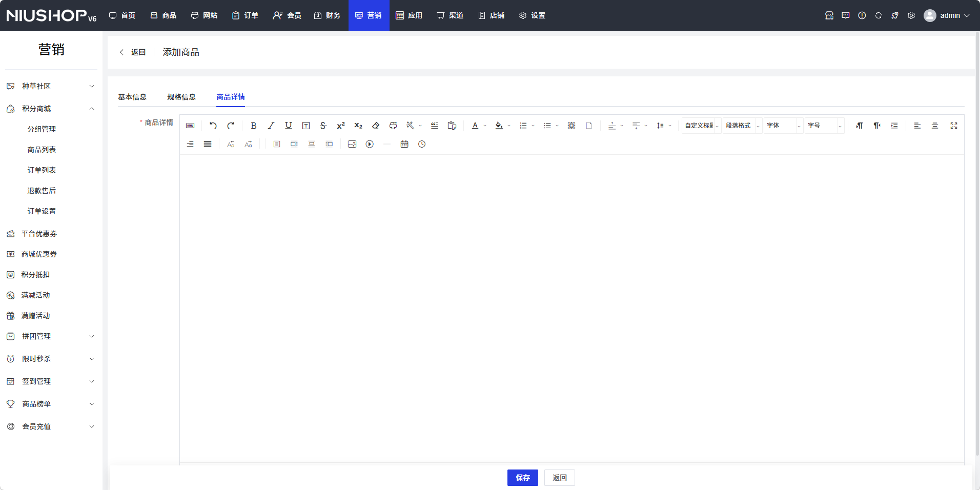Toggle bold formatting in editor
The width and height of the screenshot is (980, 490).
point(253,126)
